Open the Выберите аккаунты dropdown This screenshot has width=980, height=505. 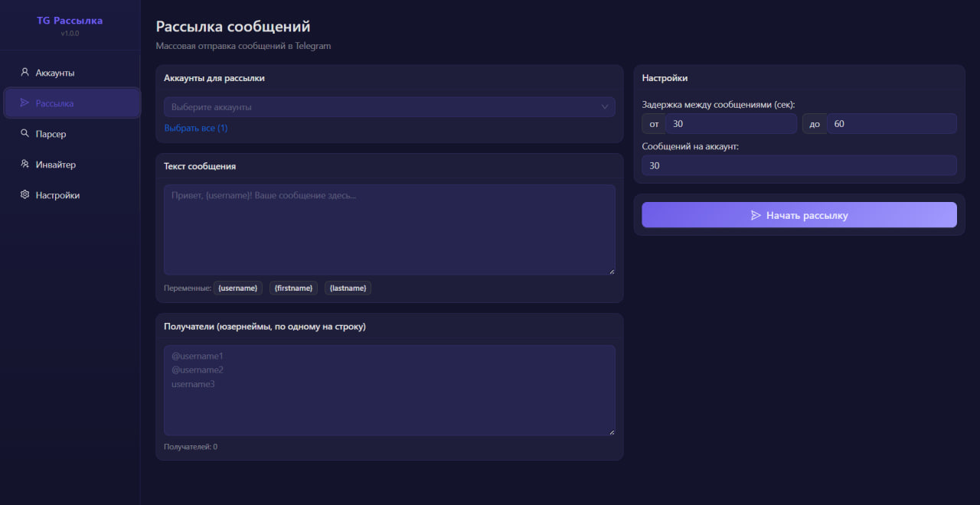click(x=383, y=107)
